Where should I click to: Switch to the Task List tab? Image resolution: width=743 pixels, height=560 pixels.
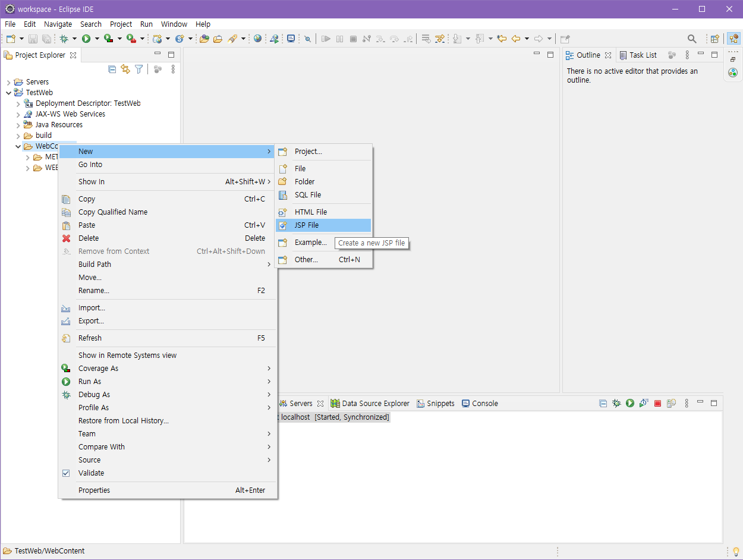click(638, 55)
